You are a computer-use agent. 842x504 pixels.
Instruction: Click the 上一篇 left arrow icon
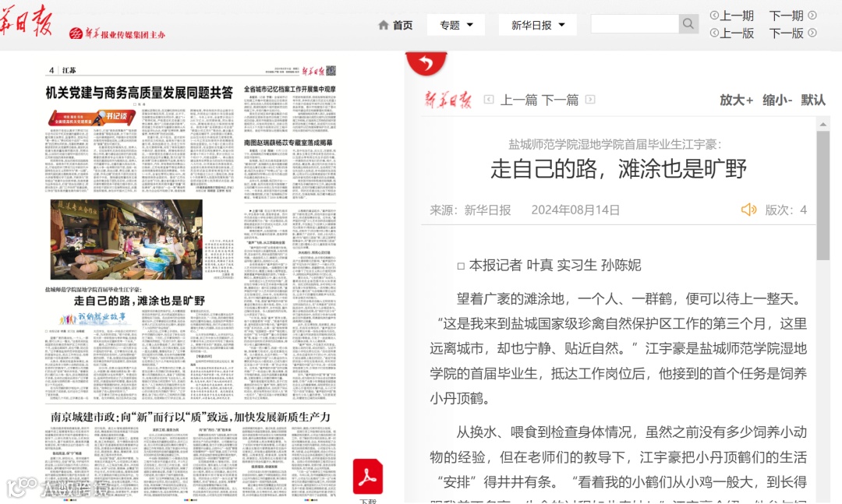(489, 99)
